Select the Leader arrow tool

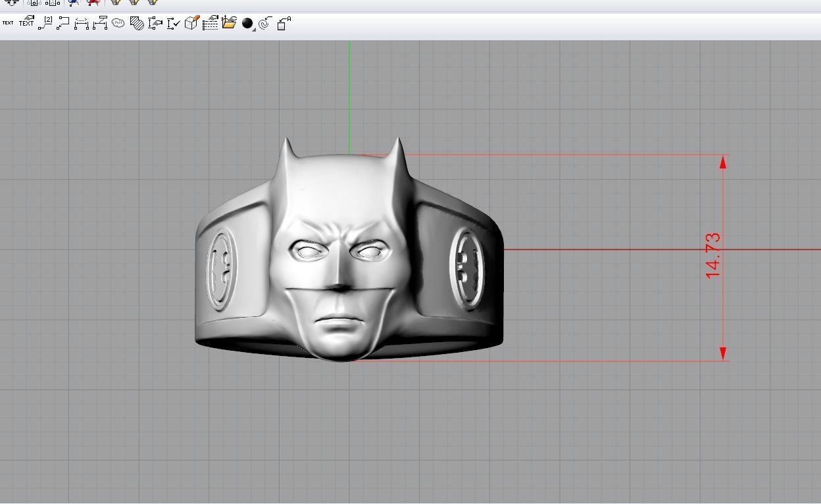click(x=63, y=24)
